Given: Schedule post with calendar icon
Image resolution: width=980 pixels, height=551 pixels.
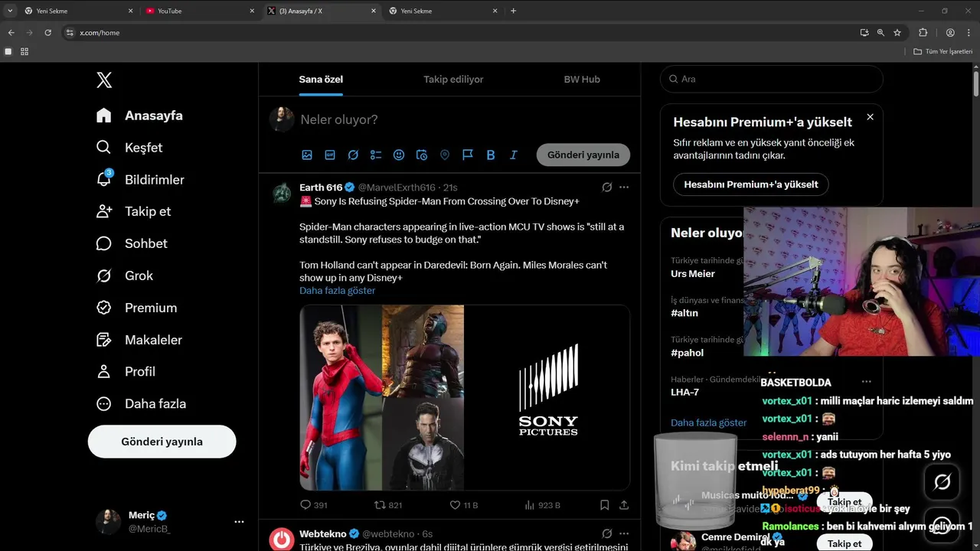Looking at the screenshot, I should 422,155.
